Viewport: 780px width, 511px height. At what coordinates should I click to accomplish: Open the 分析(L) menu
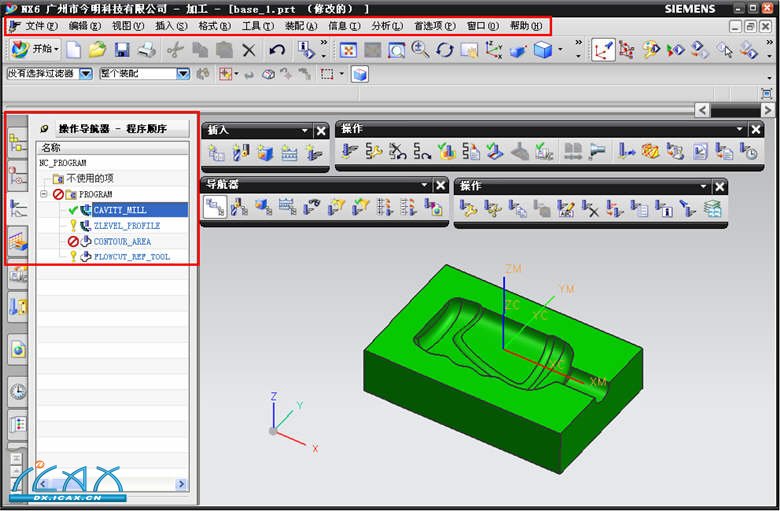pyautogui.click(x=387, y=25)
